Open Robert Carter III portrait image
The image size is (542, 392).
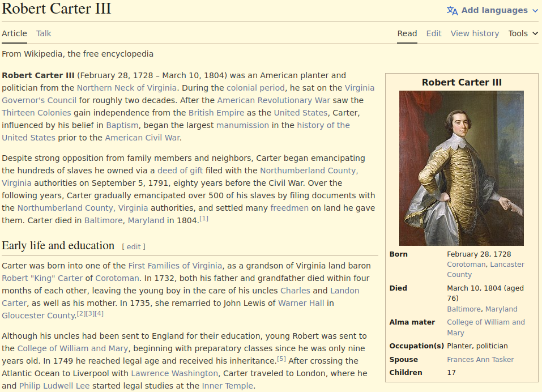pyautogui.click(x=461, y=168)
